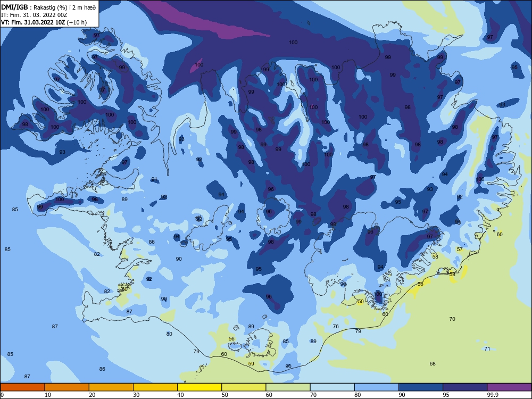
Task: Click the dark navy 95–99.9 legend swatch
Action: point(465,387)
